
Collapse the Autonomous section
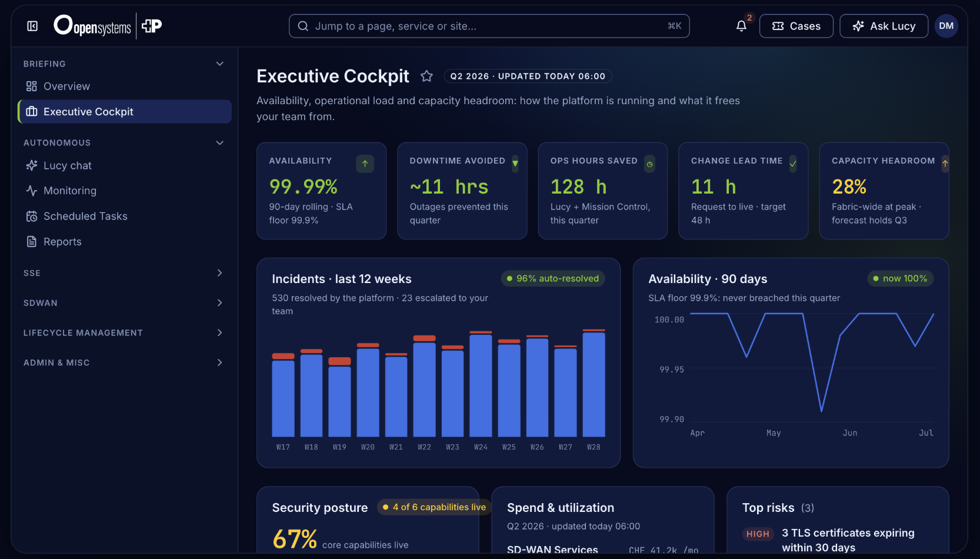[219, 142]
